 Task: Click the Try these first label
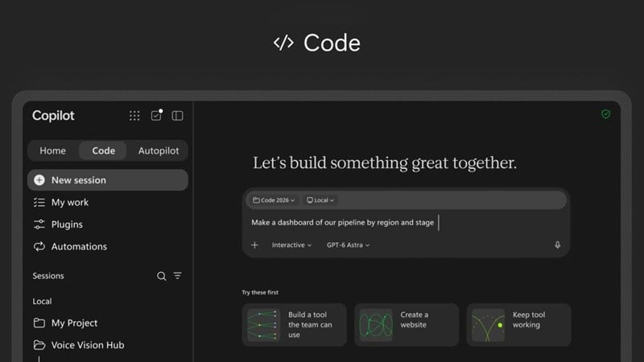(x=260, y=292)
